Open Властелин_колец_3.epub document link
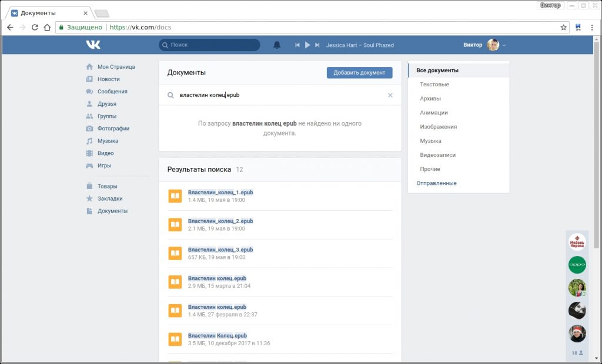 (220, 250)
